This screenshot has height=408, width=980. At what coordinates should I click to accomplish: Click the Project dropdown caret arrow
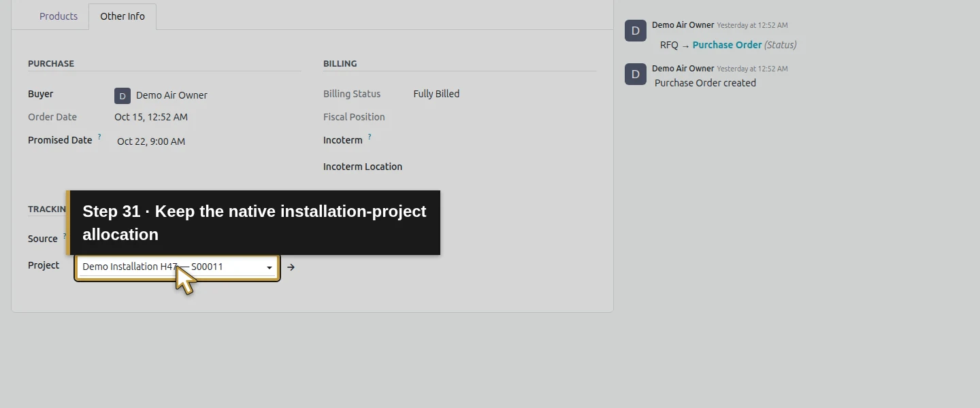[269, 268]
